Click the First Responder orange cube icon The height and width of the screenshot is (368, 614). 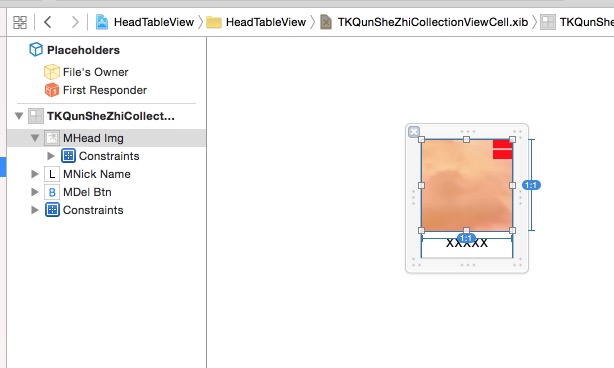[52, 90]
